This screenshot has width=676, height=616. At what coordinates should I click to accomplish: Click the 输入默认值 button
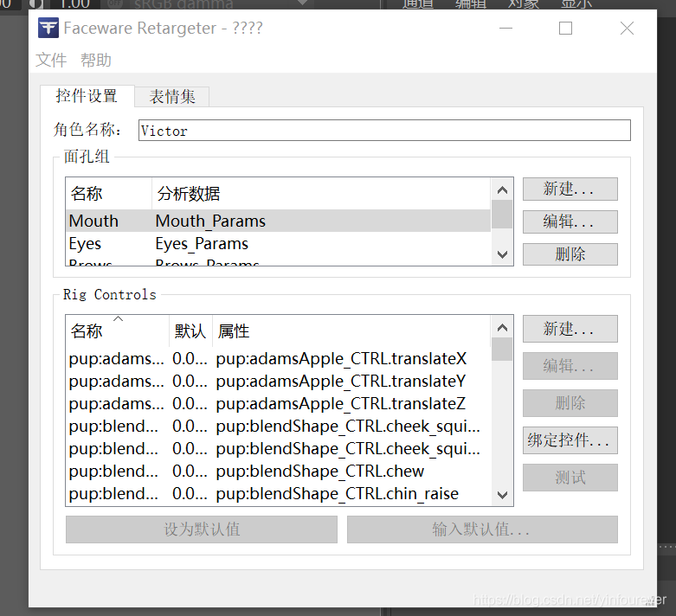[x=482, y=529]
